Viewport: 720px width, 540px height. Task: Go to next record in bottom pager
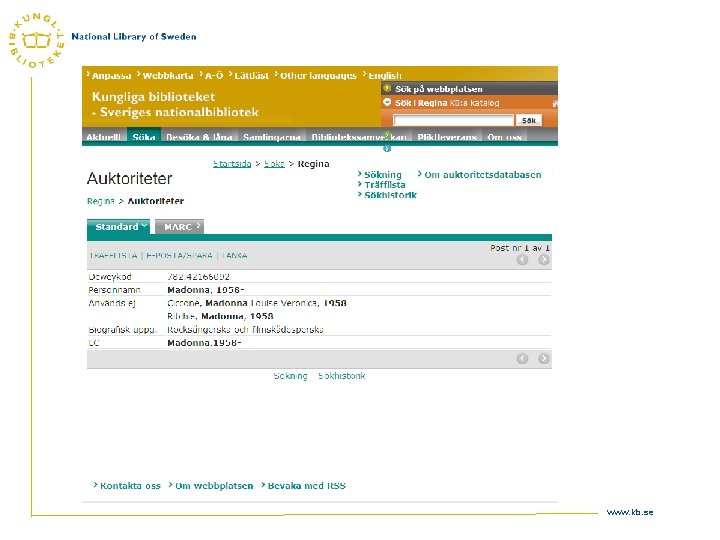click(x=544, y=359)
